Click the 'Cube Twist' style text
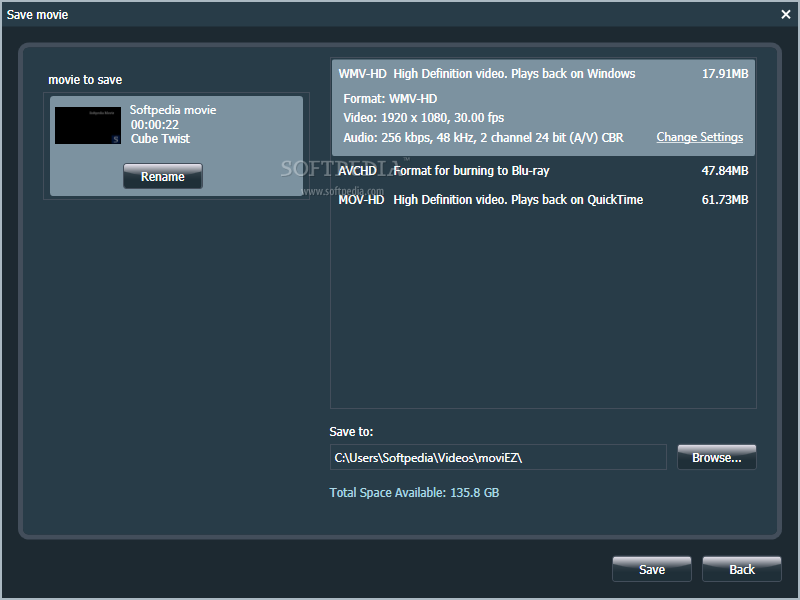Image resolution: width=800 pixels, height=600 pixels. coord(160,139)
